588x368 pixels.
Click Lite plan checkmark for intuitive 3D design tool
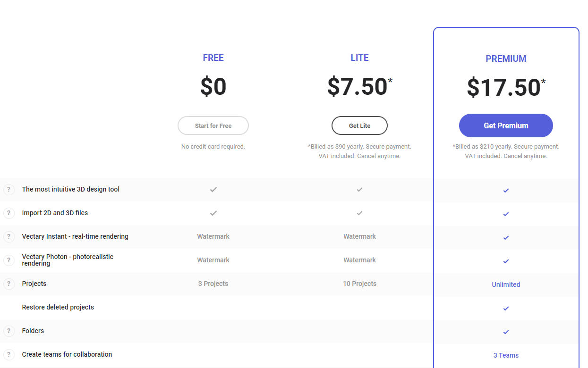tap(360, 189)
